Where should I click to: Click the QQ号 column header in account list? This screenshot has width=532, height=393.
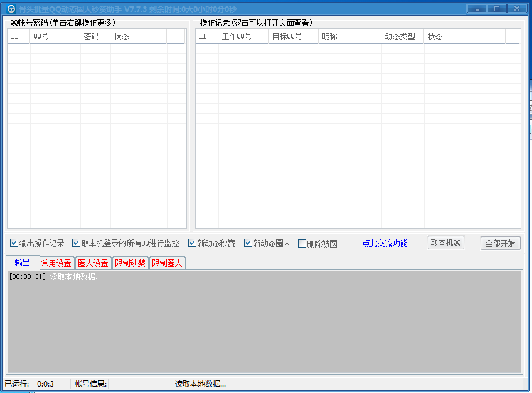point(55,36)
